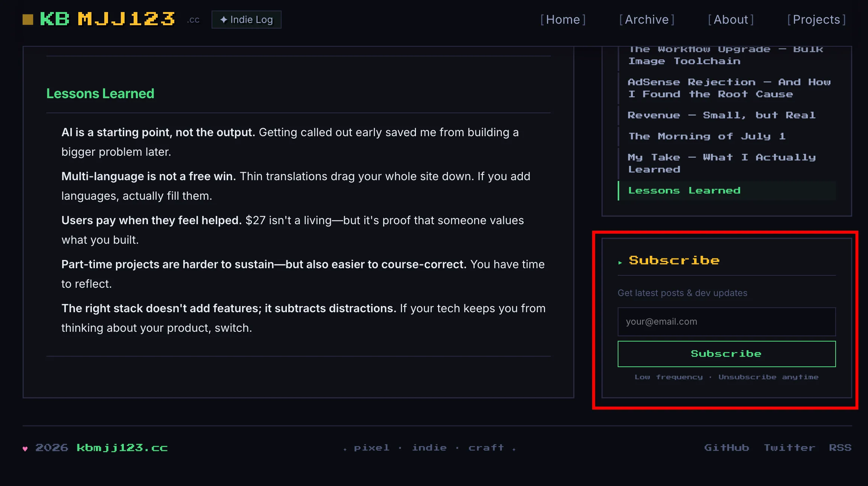Open the Archive nav link
Screen dimensions: 868x486
tap(647, 20)
